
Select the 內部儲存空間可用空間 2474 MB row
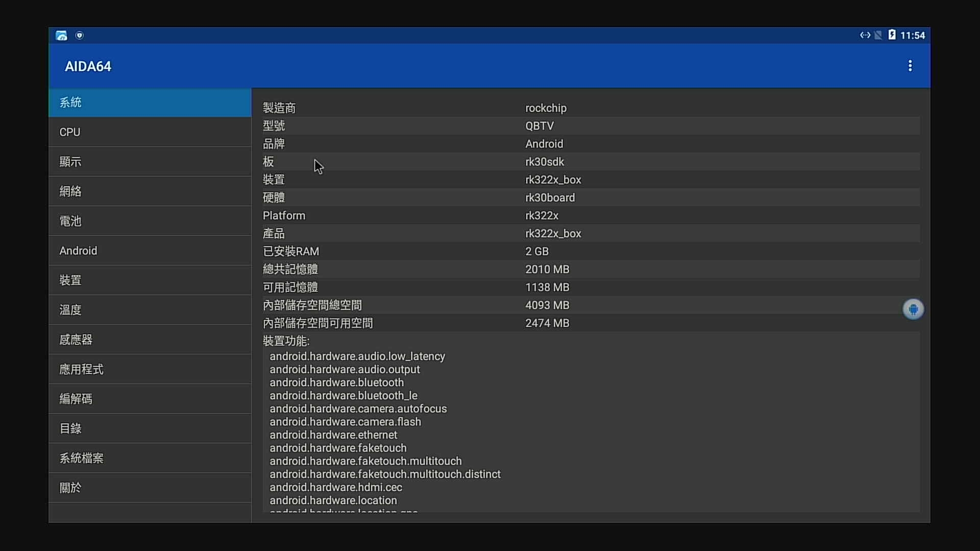point(591,323)
